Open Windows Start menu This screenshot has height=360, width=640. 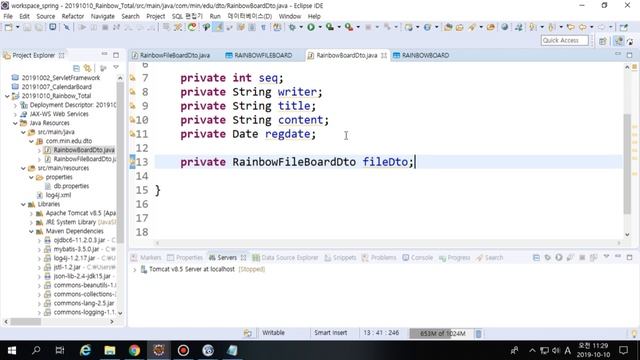(12, 350)
